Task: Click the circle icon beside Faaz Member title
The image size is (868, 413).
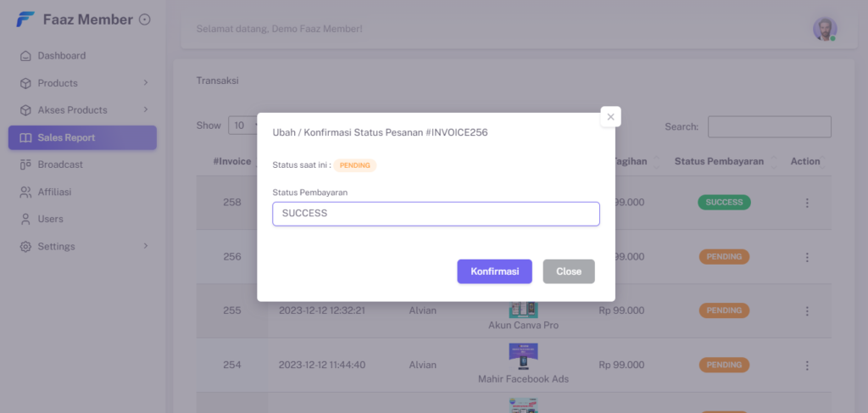Action: pos(145,20)
